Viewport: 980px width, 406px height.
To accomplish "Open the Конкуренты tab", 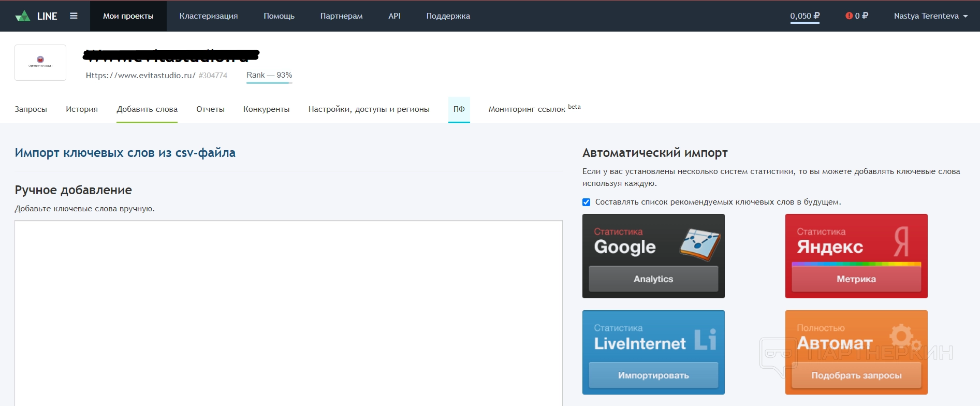I will pos(267,109).
